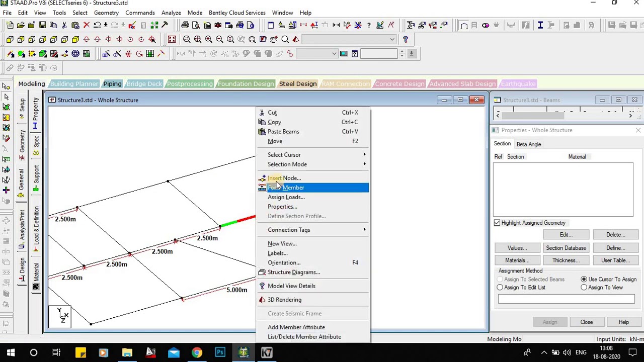Click the left scroll arrow in Beams table window
This screenshot has width=644, height=362.
tap(498, 116)
